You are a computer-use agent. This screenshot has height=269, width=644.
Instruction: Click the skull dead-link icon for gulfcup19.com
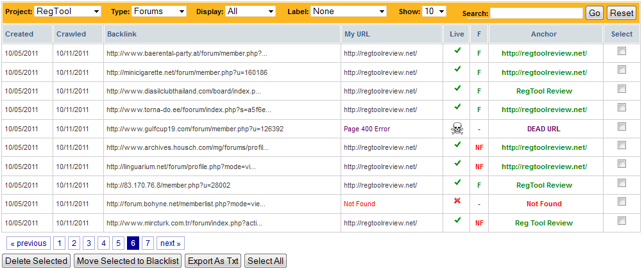tap(457, 129)
